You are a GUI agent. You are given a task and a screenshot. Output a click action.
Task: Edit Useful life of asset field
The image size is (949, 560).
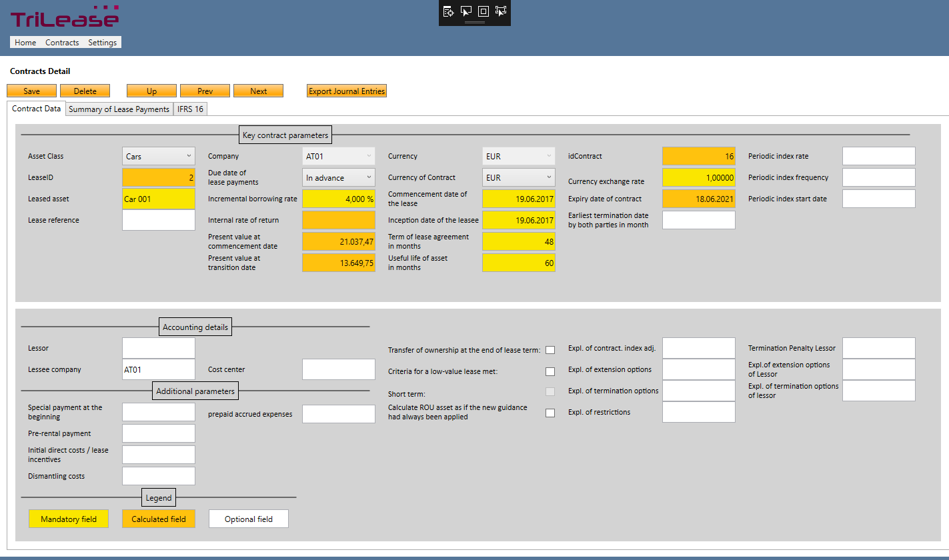519,263
